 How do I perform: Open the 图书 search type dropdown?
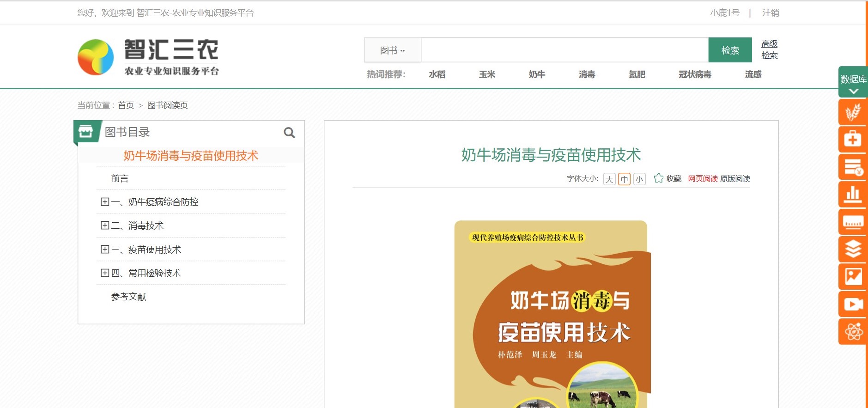point(393,50)
